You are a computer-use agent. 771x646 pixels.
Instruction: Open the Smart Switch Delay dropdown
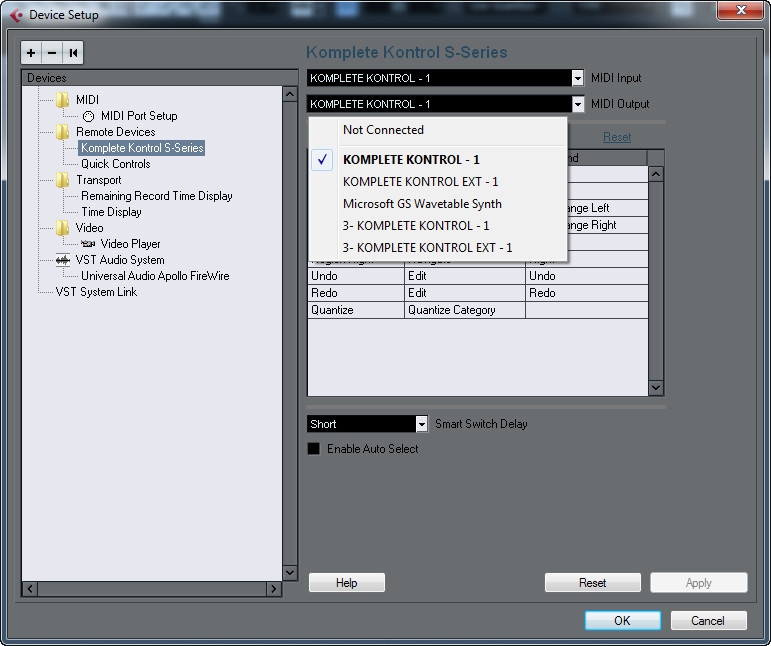pos(421,424)
